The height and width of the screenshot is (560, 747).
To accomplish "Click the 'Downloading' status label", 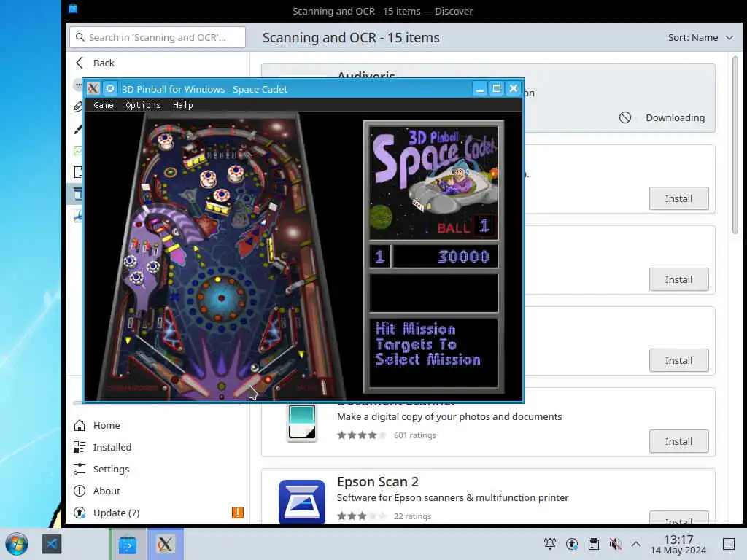I will [x=675, y=117].
